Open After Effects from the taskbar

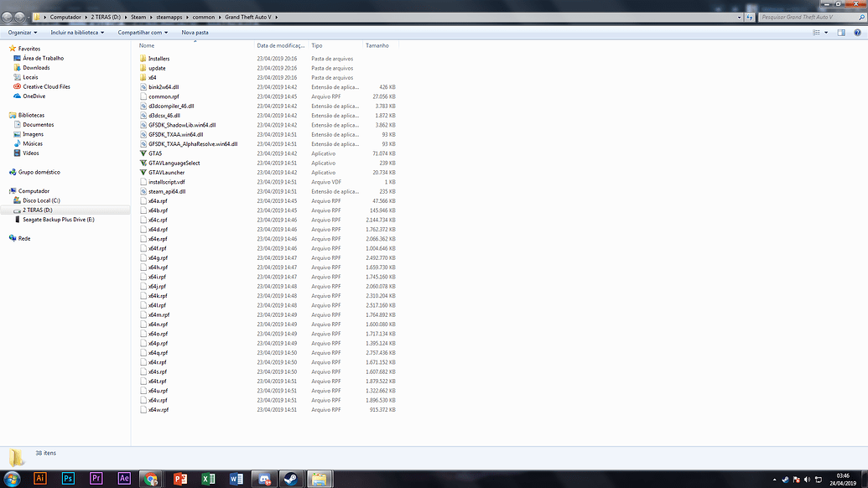click(x=124, y=479)
